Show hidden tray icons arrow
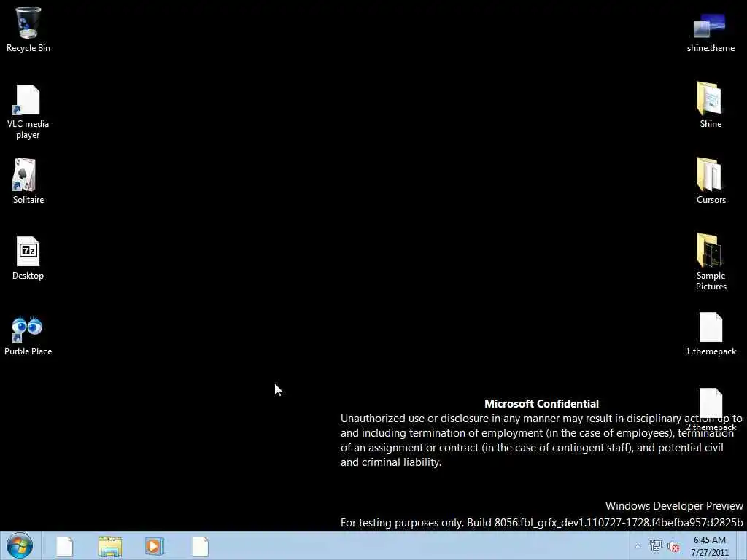The image size is (747, 560). (638, 546)
